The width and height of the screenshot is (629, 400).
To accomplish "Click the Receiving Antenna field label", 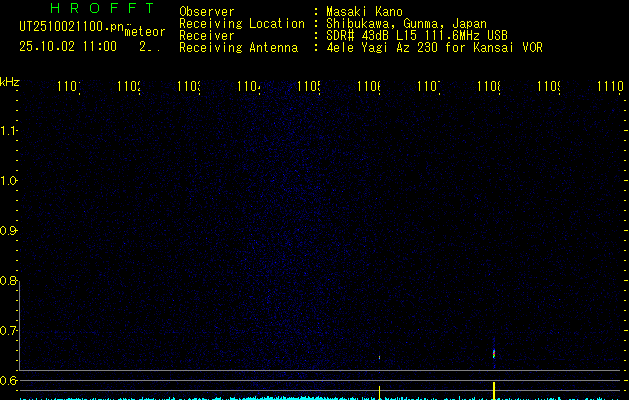I will (x=237, y=47).
